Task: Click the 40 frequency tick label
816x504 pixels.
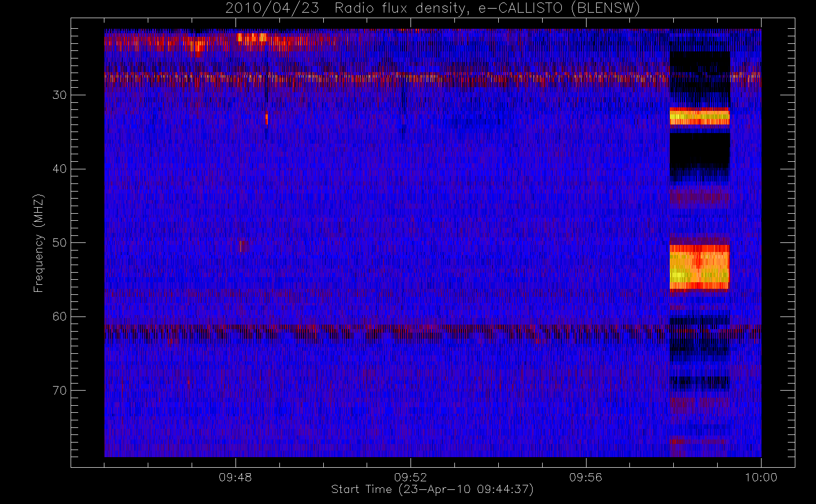Action: click(x=60, y=169)
